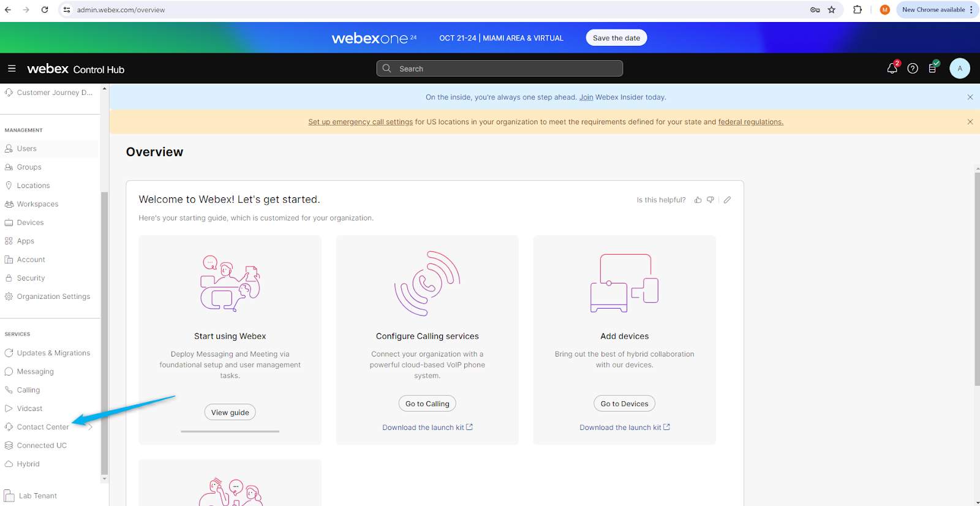The width and height of the screenshot is (980, 506).
Task: Click the Configure Calling services illustration
Action: [427, 283]
